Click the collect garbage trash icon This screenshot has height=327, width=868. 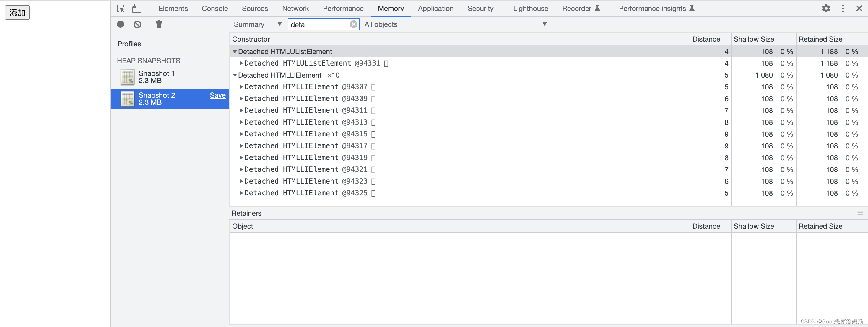tap(159, 24)
